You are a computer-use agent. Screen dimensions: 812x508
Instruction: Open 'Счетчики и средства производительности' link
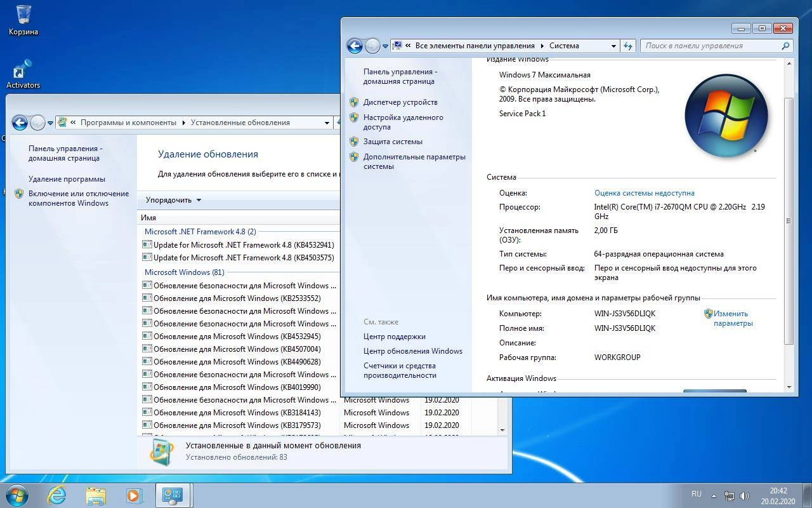(400, 370)
